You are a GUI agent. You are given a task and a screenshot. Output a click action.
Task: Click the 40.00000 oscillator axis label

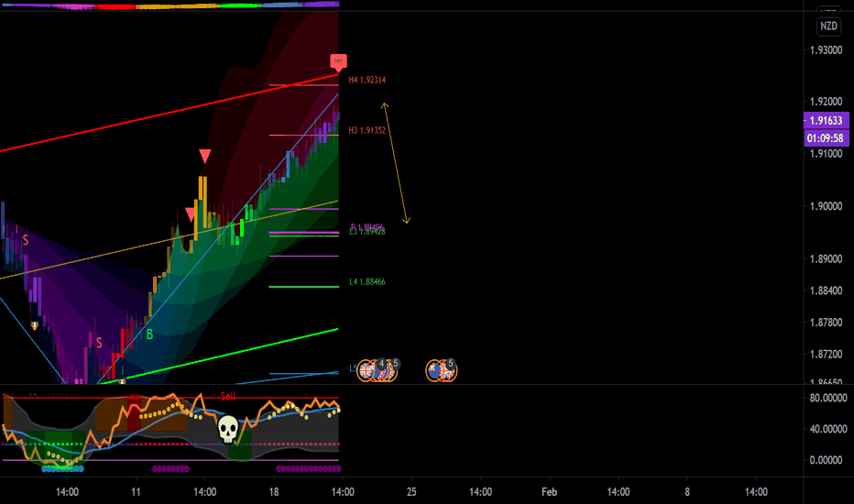coord(827,429)
